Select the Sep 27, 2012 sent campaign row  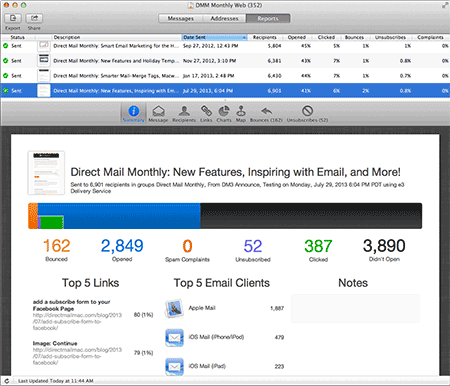coord(225,46)
